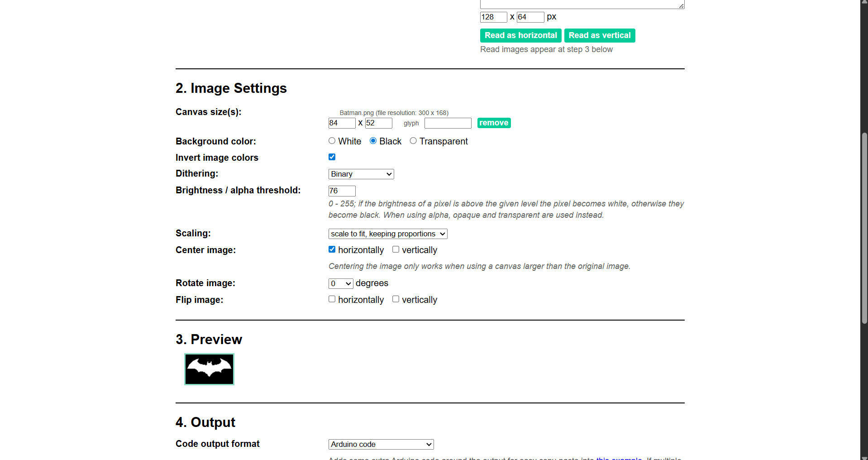Click the Read as horizontal button
This screenshot has width=868, height=460.
521,35
